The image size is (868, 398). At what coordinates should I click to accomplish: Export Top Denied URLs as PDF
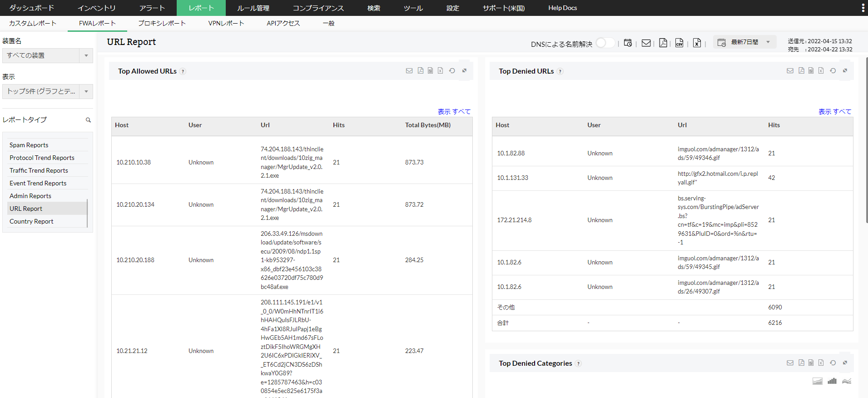pyautogui.click(x=801, y=71)
